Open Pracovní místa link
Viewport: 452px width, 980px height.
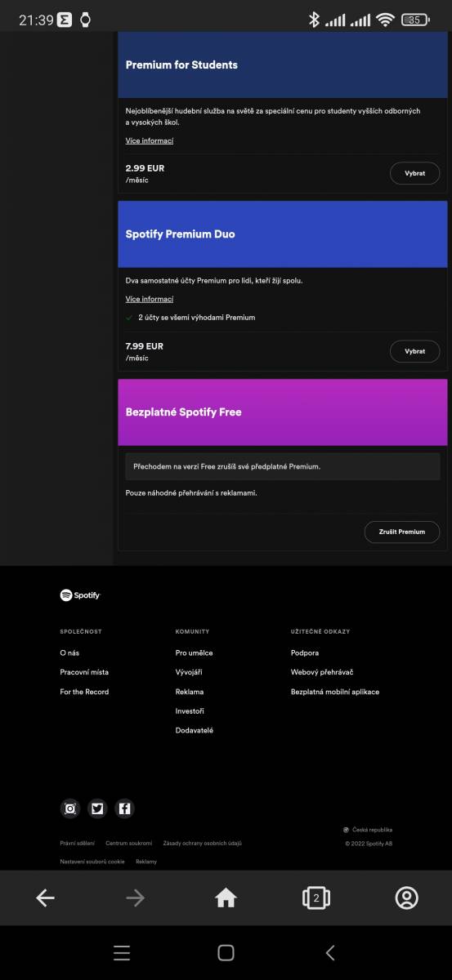[x=84, y=672]
